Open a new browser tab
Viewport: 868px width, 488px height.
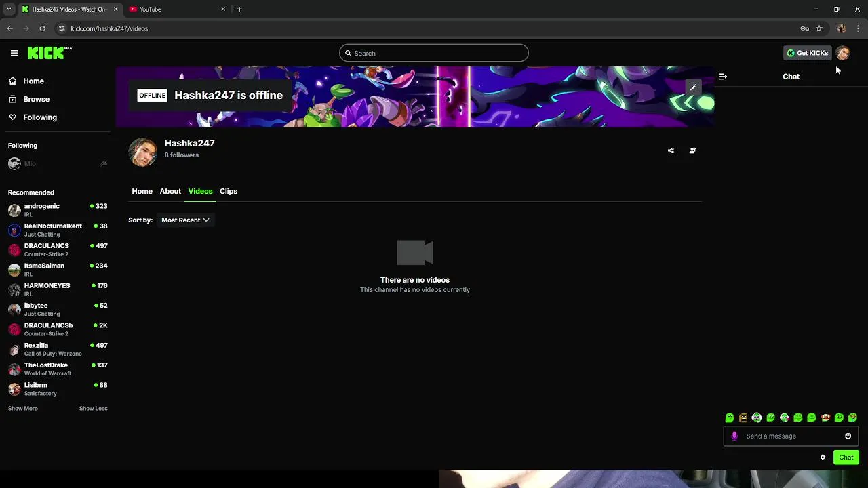point(239,9)
